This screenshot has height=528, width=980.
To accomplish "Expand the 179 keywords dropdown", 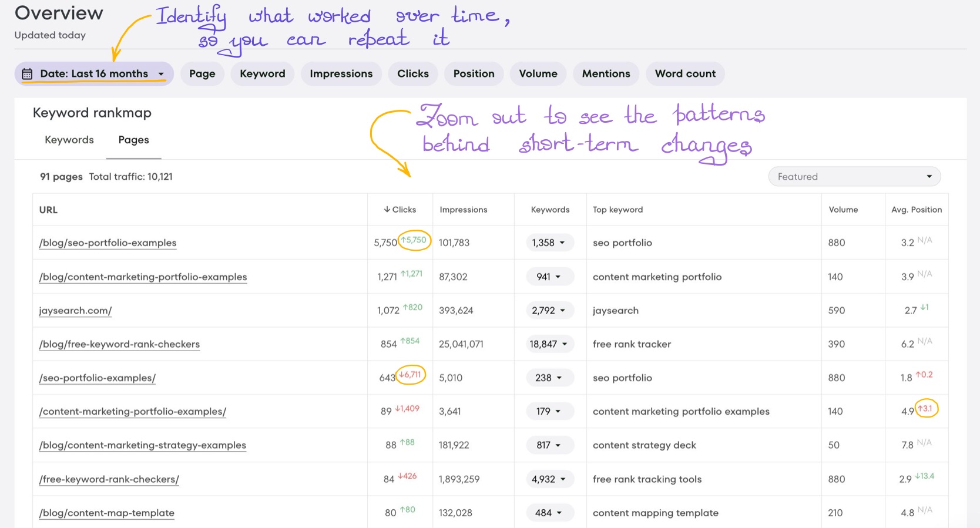I will (x=550, y=411).
